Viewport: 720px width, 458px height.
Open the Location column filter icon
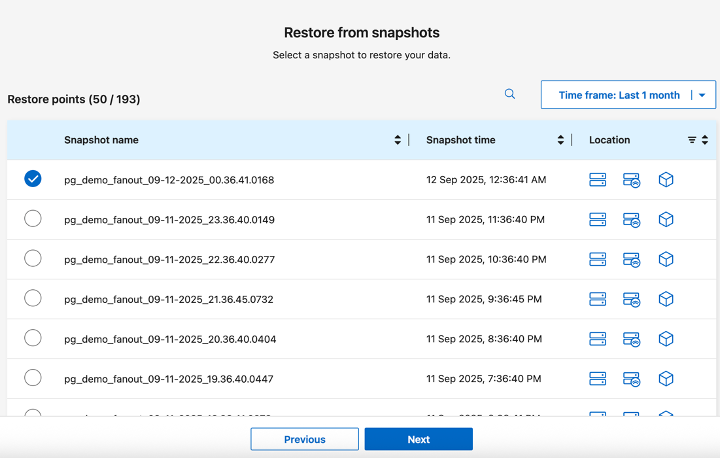[x=692, y=140]
